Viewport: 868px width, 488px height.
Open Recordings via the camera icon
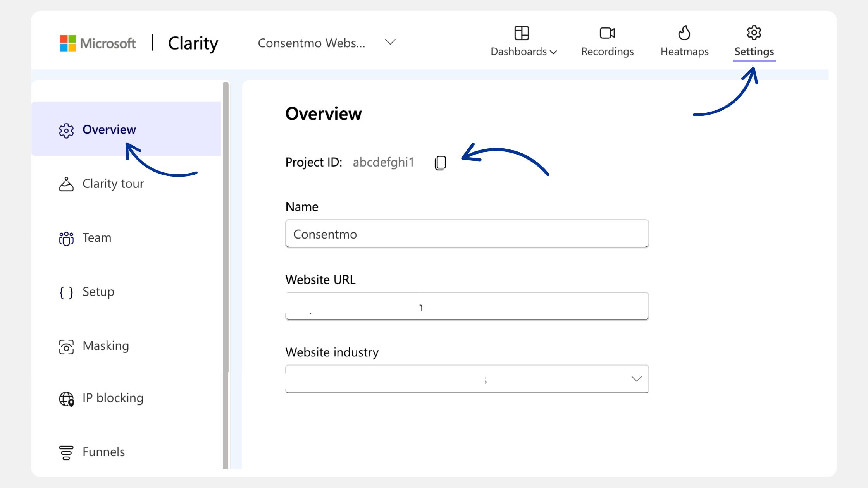tap(607, 33)
